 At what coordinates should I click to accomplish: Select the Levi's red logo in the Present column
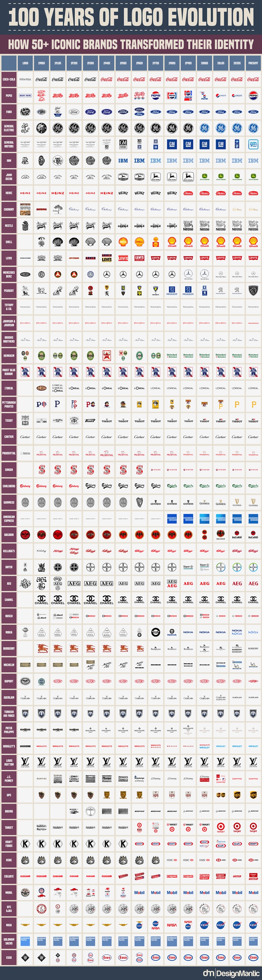click(253, 258)
